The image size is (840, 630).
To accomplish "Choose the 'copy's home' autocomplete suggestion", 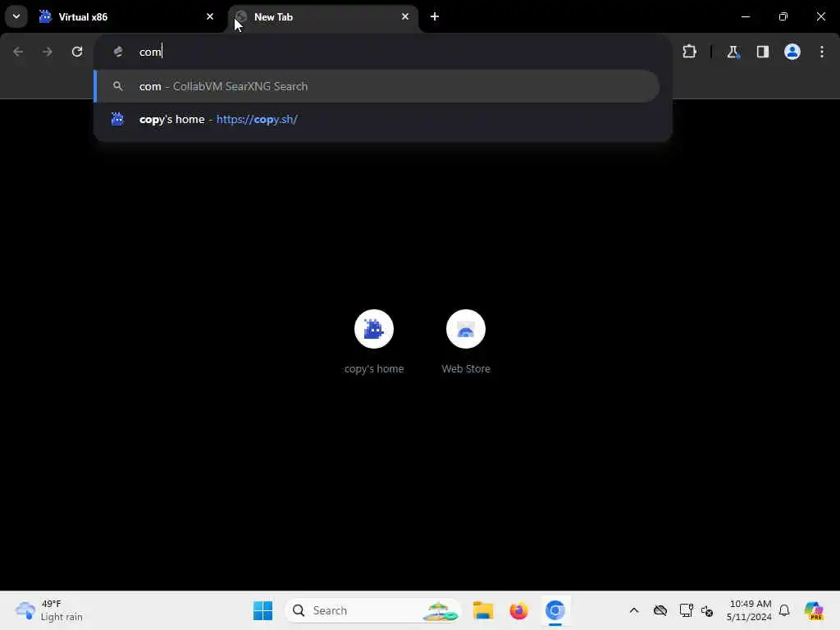I will tap(377, 119).
